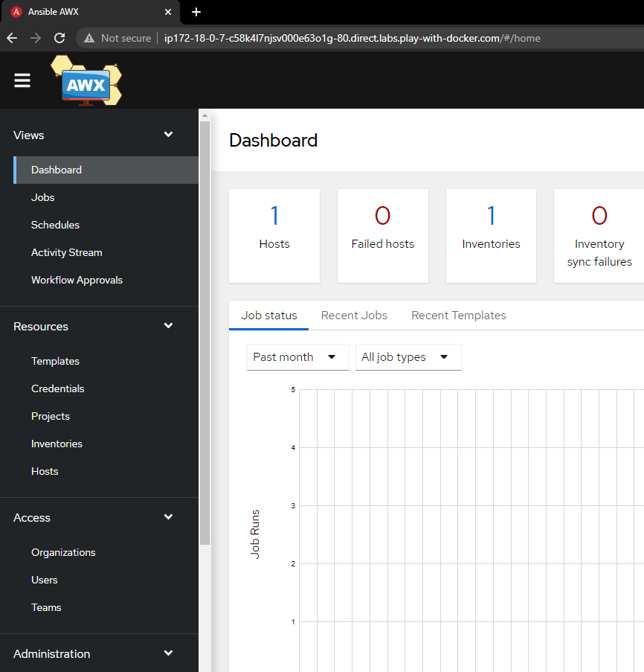Open Hosts in the sidebar
644x672 pixels.
point(106,471)
